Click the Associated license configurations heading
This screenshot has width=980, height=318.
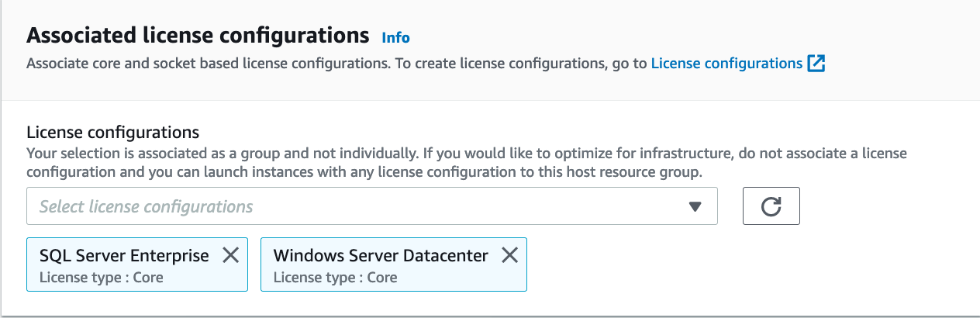(x=198, y=35)
